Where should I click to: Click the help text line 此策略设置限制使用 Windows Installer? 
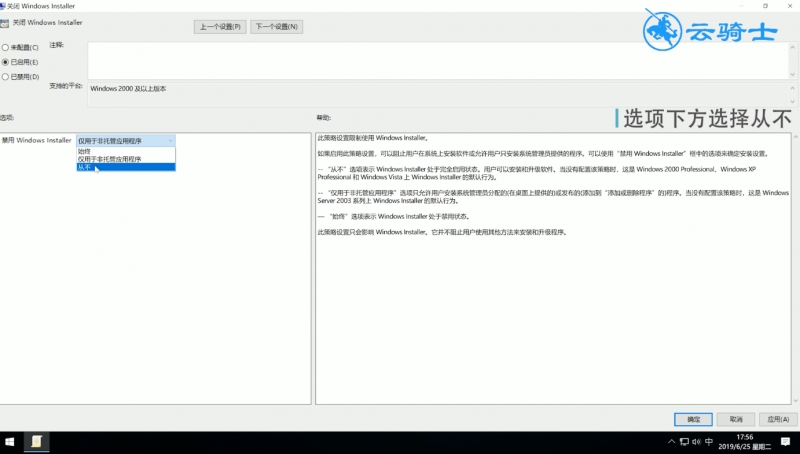(372, 138)
